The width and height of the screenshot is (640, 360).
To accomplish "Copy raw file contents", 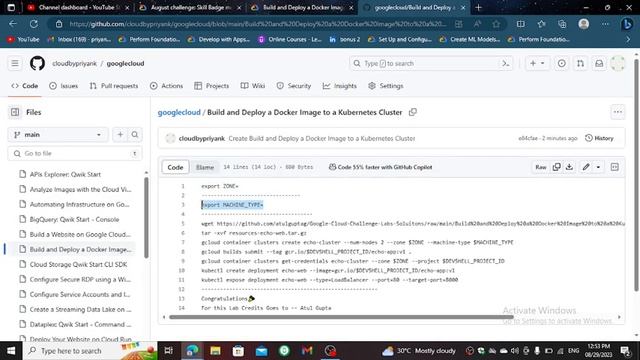I will [x=556, y=167].
